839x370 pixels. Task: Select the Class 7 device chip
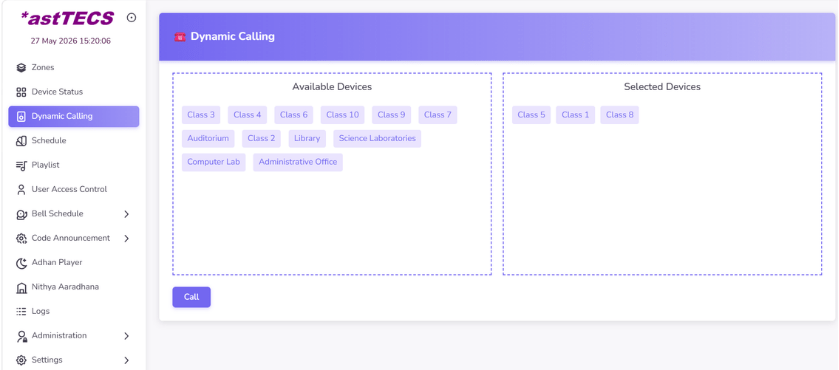438,115
